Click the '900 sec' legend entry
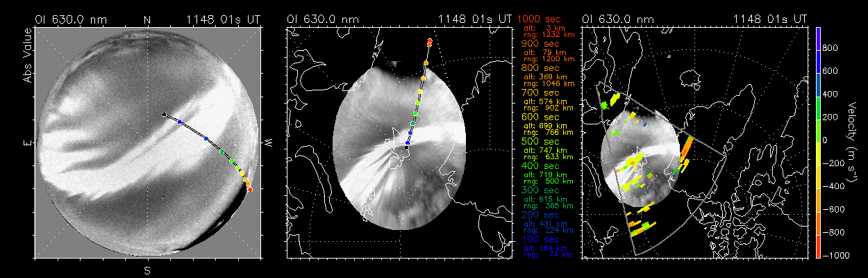Image resolution: width=868 pixels, height=278 pixels. tap(540, 44)
